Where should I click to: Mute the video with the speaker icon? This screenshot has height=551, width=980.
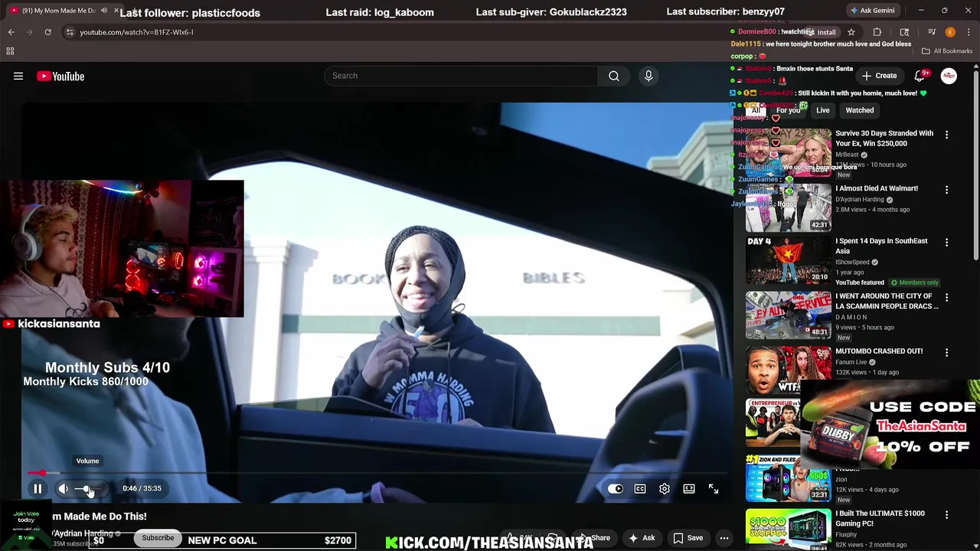click(x=64, y=488)
